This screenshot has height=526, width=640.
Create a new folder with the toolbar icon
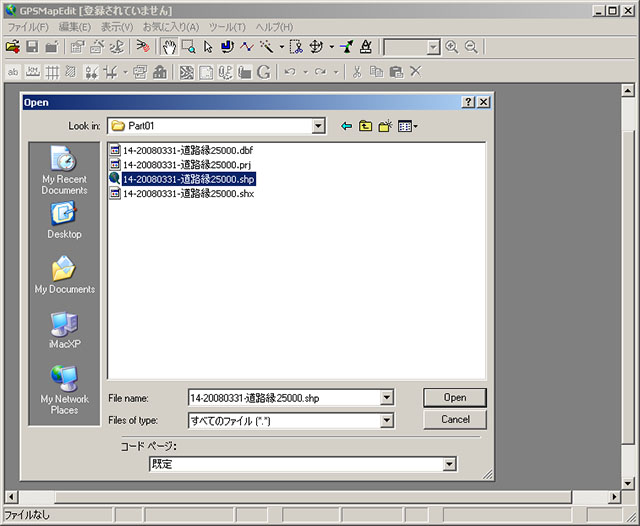[385, 126]
